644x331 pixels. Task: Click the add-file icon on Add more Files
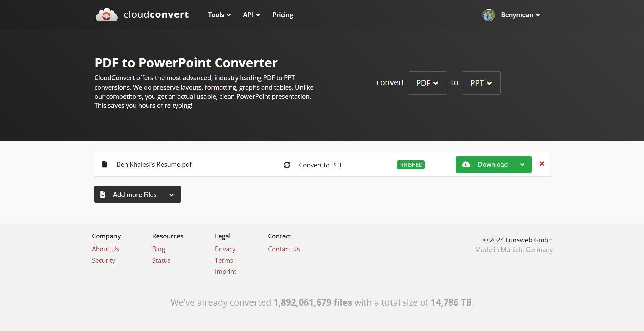coord(102,194)
